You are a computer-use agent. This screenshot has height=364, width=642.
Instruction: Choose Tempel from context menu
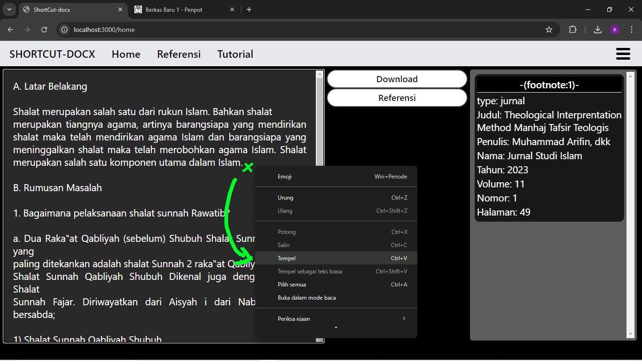click(x=336, y=258)
